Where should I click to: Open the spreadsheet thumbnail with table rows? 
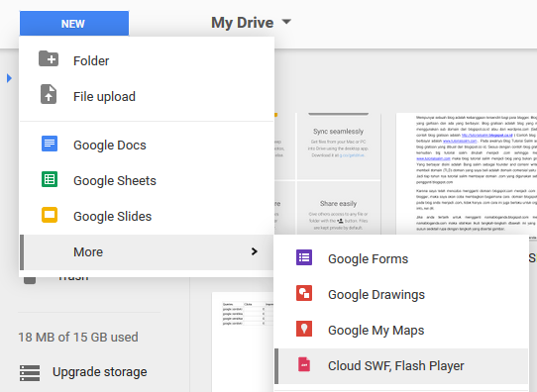[243, 343]
